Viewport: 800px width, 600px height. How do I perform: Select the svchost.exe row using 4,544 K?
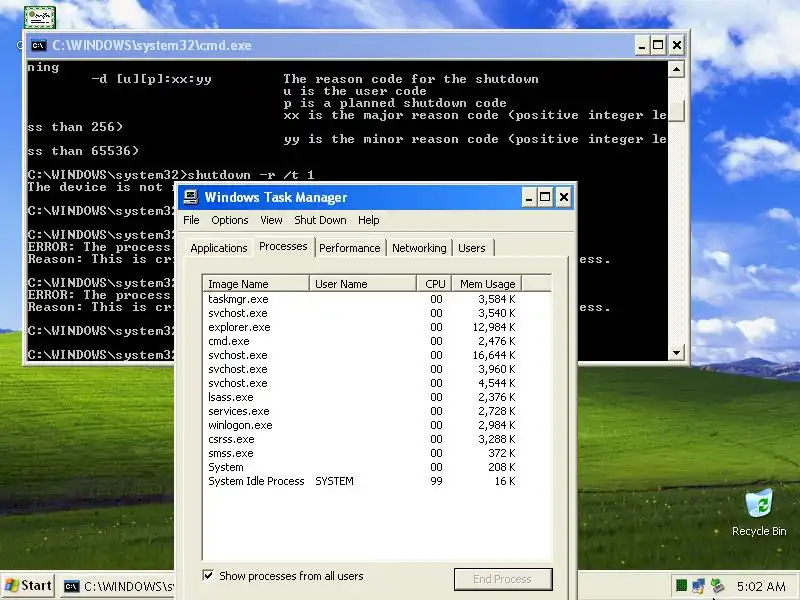(362, 383)
